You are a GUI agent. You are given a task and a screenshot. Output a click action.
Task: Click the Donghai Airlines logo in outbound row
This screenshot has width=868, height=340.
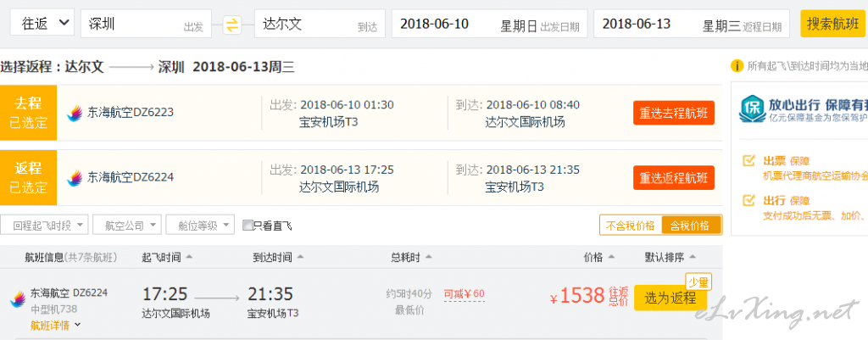click(x=75, y=112)
